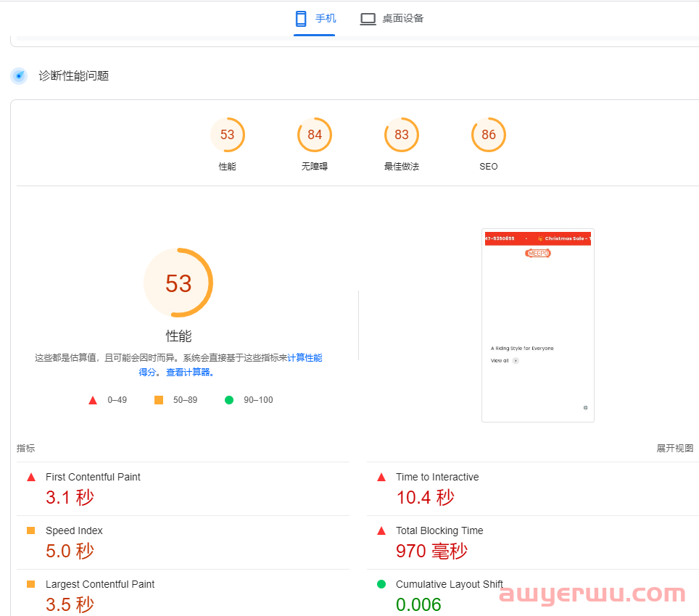This screenshot has height=616, width=699.
Task: Click the large circular 53 performance progress ring
Action: click(x=178, y=283)
